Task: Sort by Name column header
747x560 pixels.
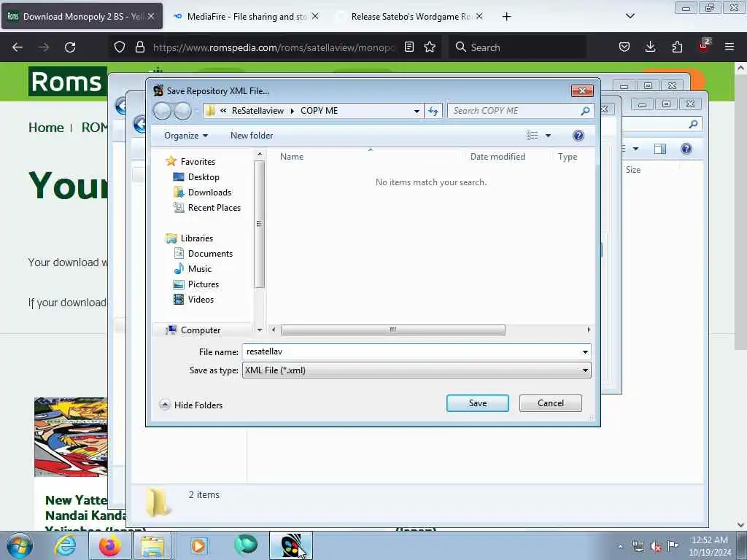Action: tap(292, 156)
